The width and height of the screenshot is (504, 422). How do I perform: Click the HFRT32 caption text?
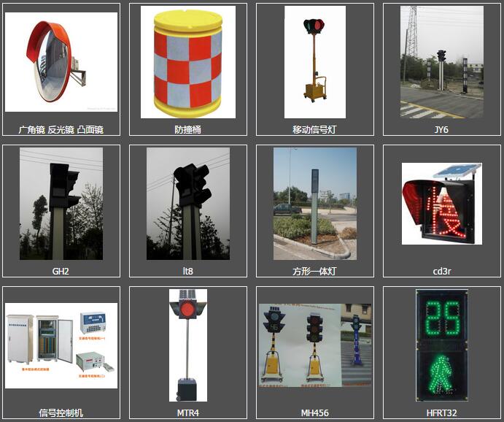click(x=442, y=413)
